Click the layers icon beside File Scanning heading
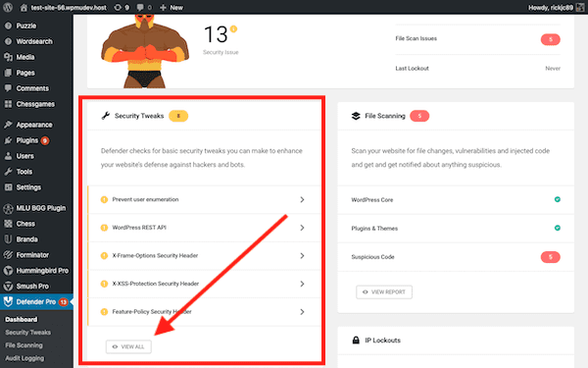 click(356, 116)
